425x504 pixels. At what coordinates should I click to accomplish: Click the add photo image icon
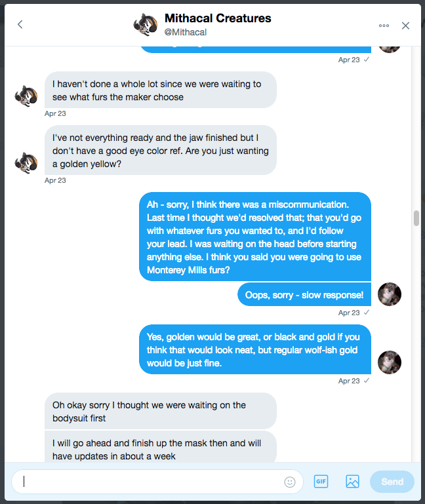pos(352,482)
